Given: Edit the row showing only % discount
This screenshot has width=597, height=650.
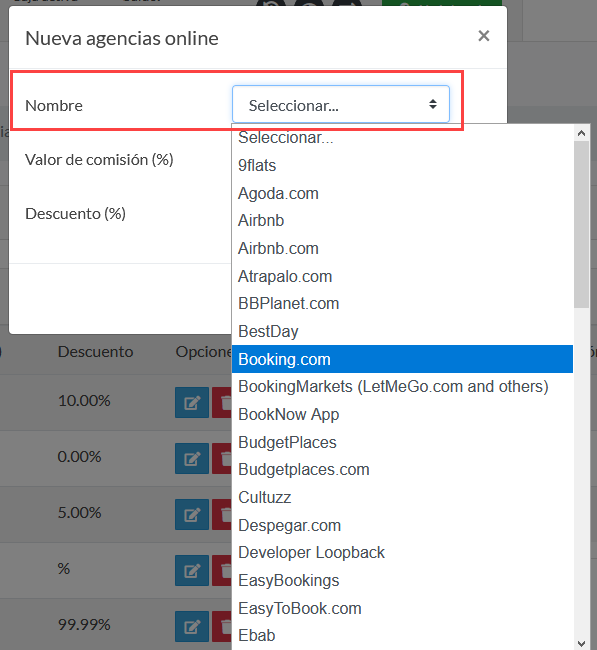Looking at the screenshot, I should click(x=192, y=570).
